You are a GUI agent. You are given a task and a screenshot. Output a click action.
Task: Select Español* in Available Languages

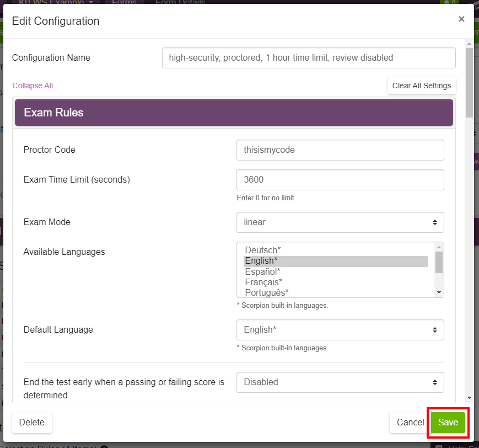pos(336,271)
